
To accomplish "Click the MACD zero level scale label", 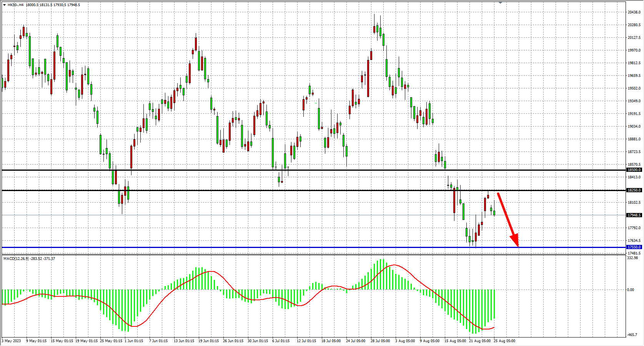I will click(631, 290).
